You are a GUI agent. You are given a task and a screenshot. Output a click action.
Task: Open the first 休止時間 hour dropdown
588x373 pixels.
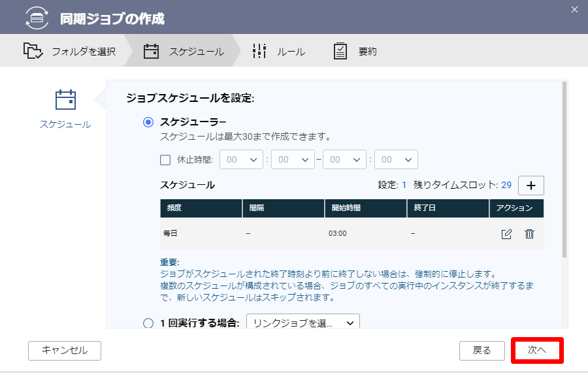coord(241,159)
